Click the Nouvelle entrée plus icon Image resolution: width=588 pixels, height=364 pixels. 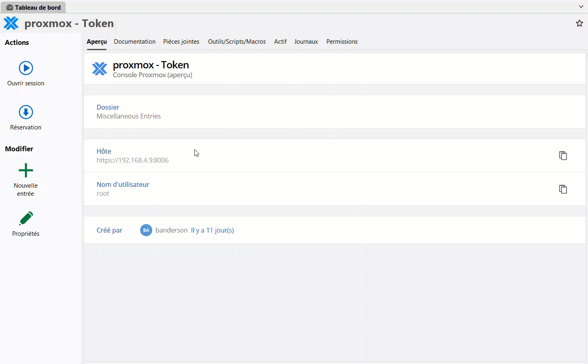tap(26, 171)
